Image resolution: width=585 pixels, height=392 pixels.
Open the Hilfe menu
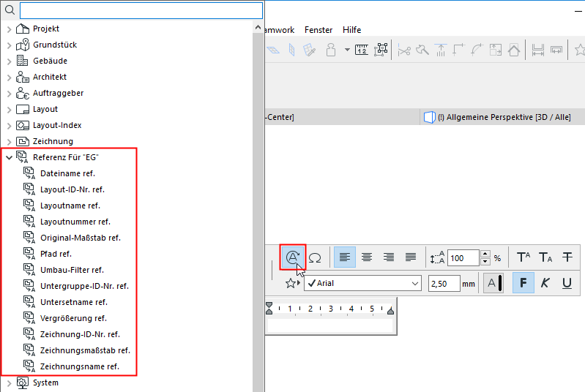pos(352,30)
